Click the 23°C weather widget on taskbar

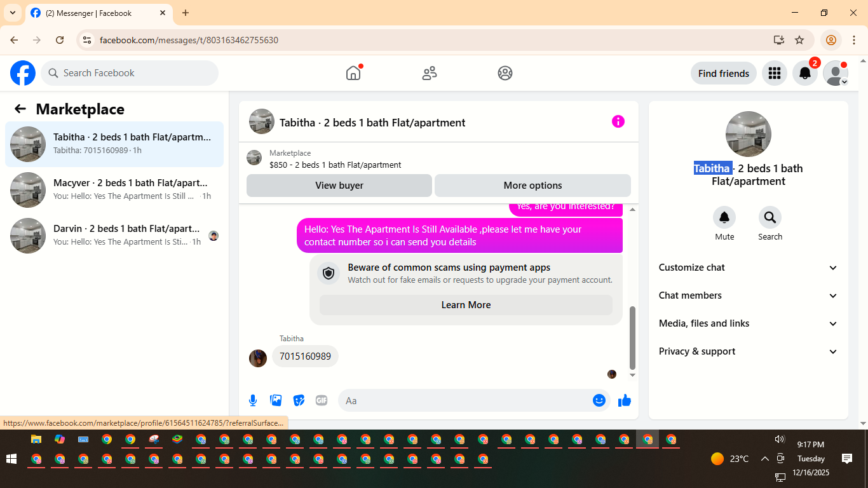click(730, 459)
